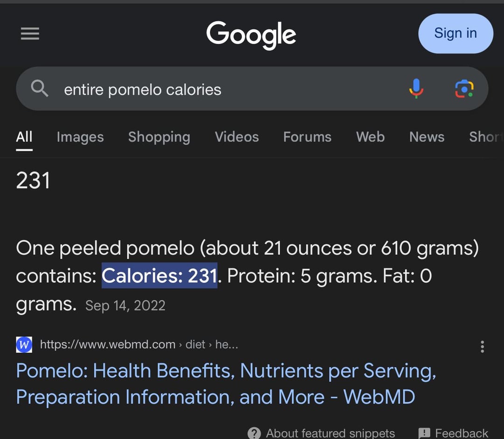Click the search box with pomelo query

[x=252, y=89]
